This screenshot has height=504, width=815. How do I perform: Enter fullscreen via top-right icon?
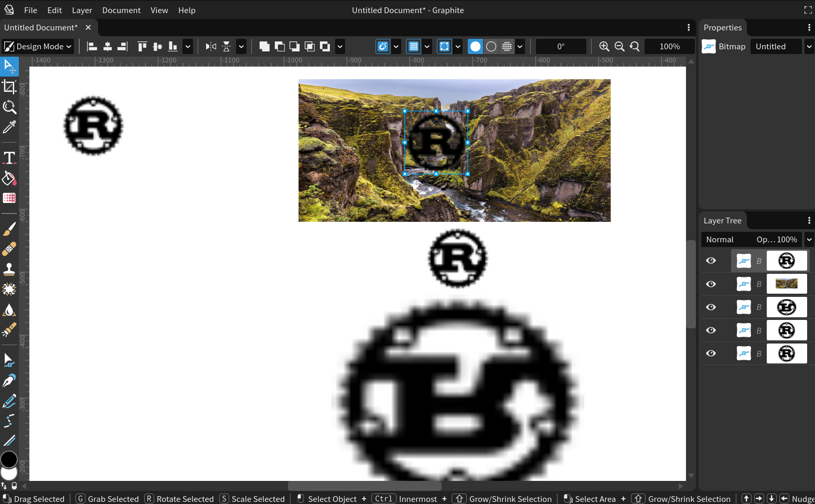click(808, 10)
